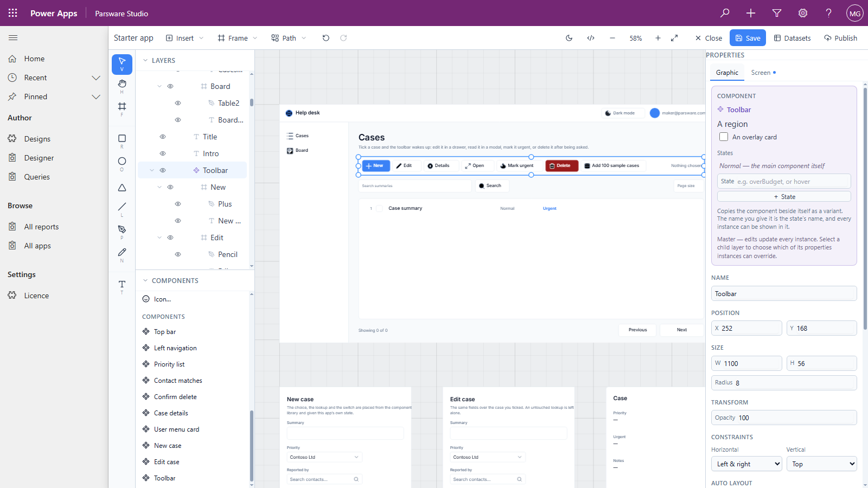The height and width of the screenshot is (488, 868).
Task: Click the Publish button
Action: tap(840, 38)
